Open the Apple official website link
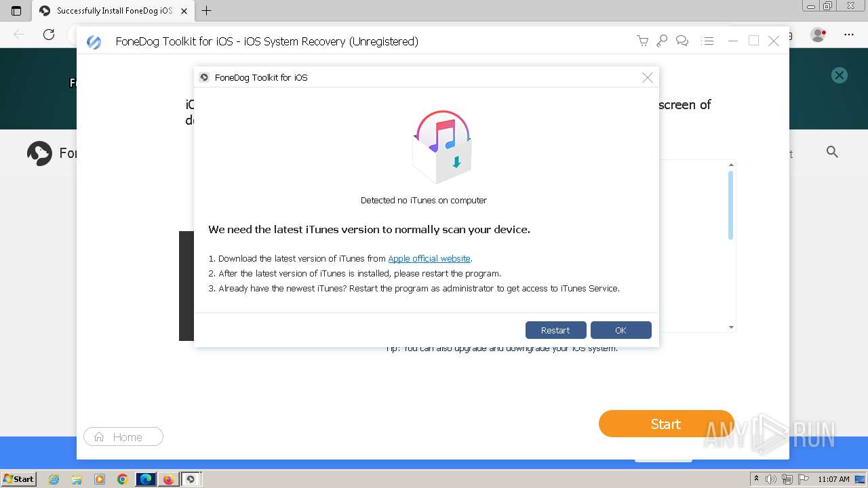Image resolution: width=868 pixels, height=488 pixels. click(429, 259)
